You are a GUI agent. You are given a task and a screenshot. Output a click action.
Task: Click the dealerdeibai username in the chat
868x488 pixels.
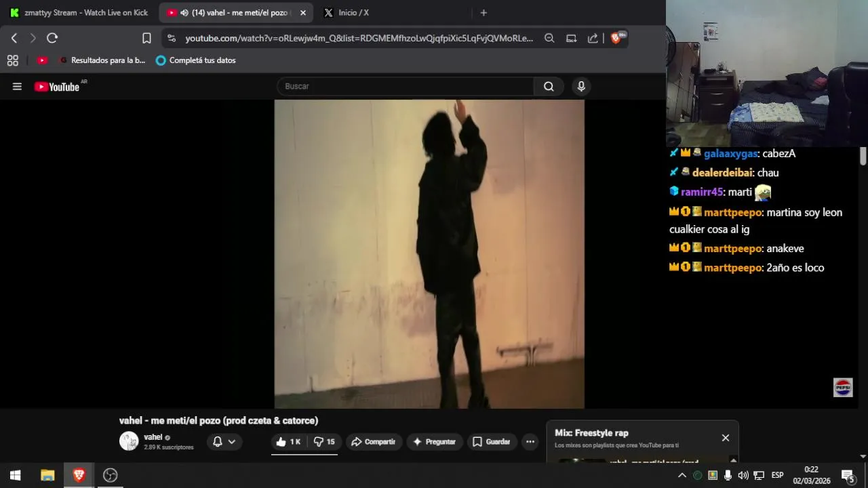click(722, 173)
